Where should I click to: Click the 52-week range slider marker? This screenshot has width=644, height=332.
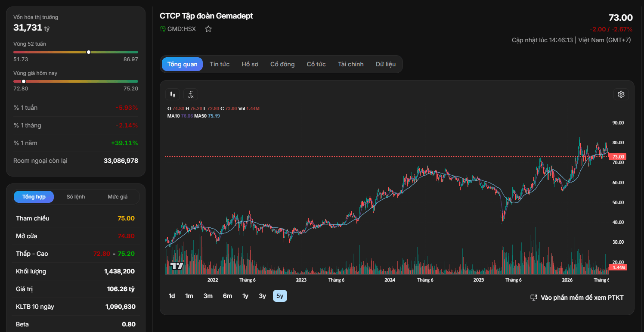[x=89, y=52]
